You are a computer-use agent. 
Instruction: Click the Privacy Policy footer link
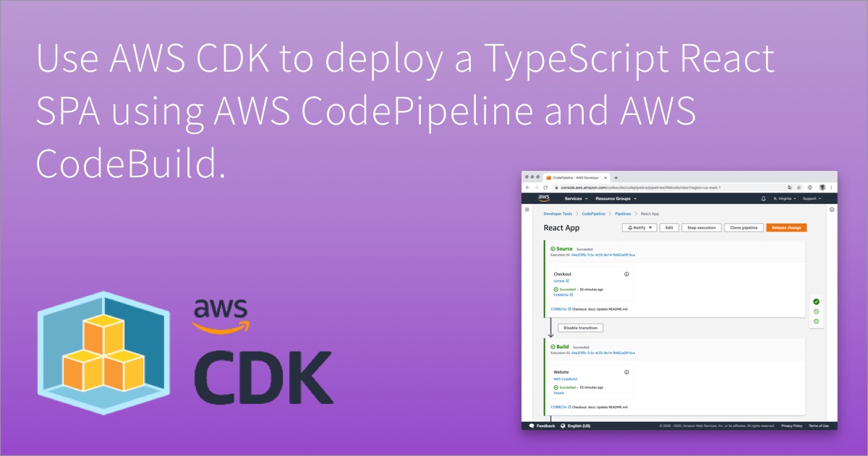point(791,426)
